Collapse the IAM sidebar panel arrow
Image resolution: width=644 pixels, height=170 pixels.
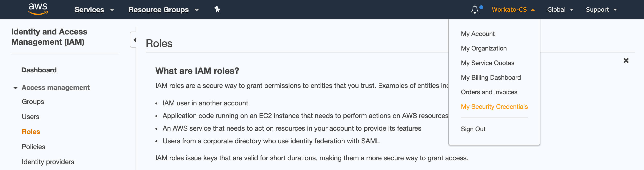[x=135, y=40]
